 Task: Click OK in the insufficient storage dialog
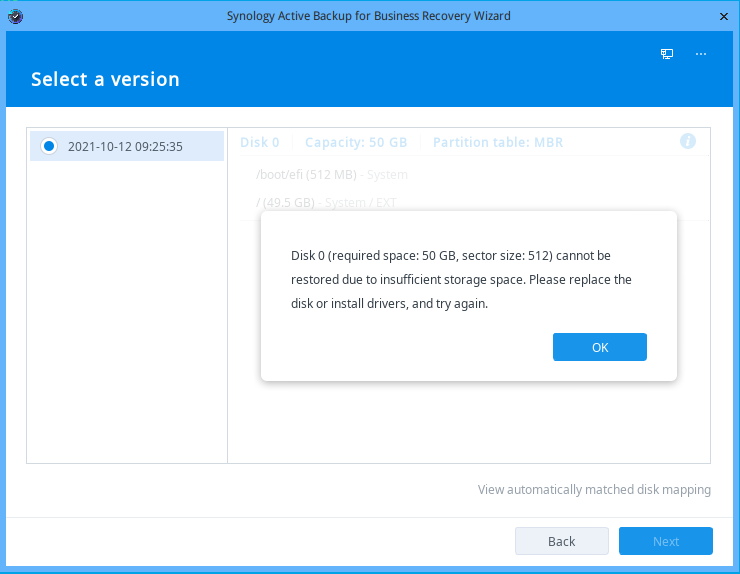point(599,347)
